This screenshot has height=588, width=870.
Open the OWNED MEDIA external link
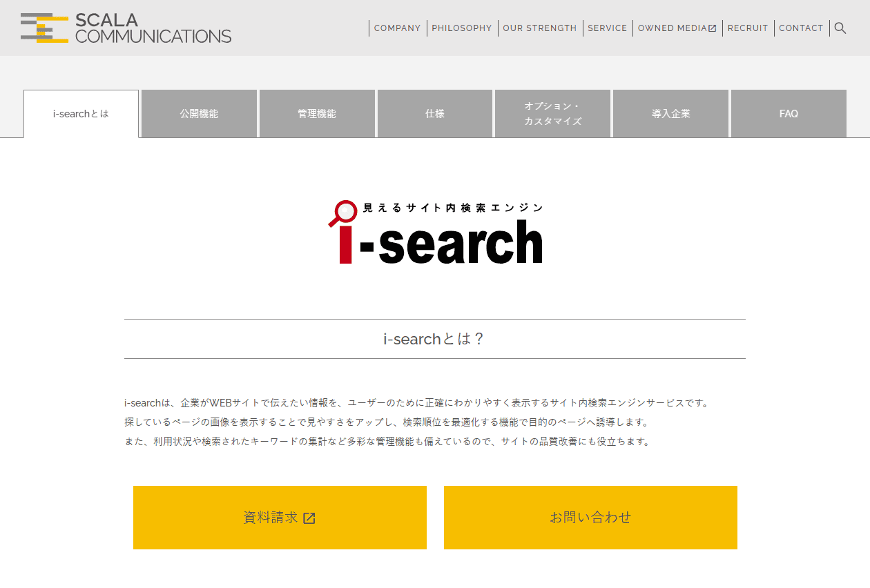pyautogui.click(x=677, y=28)
